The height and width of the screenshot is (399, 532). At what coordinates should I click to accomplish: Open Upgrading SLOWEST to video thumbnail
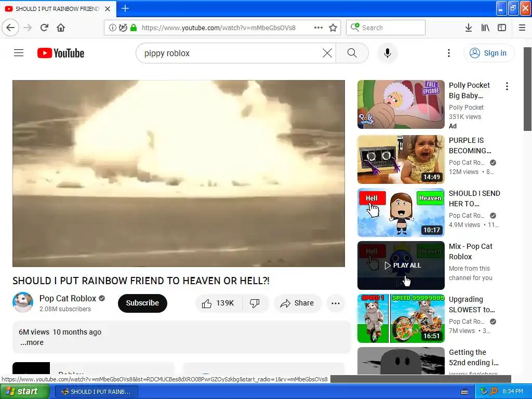(x=401, y=318)
